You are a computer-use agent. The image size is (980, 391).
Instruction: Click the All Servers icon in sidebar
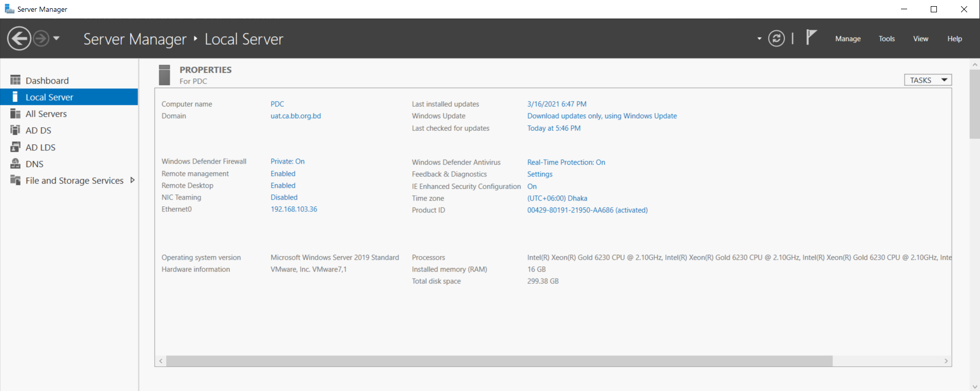tap(15, 113)
